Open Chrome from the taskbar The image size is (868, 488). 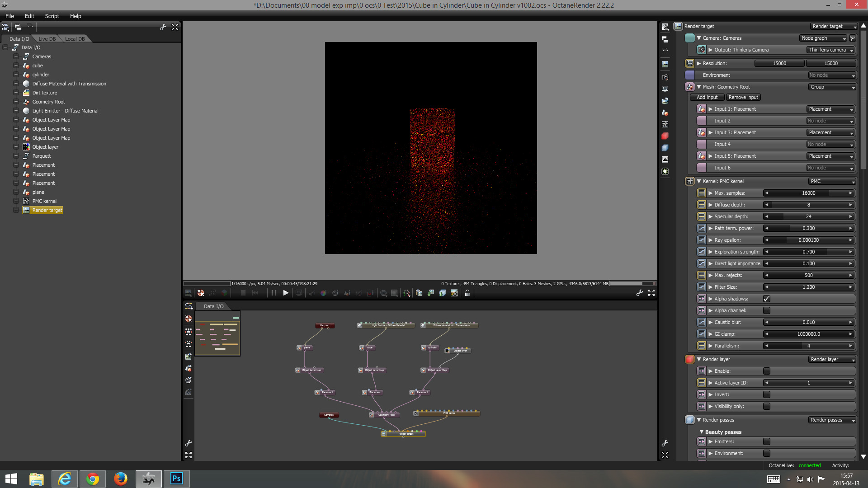point(93,479)
